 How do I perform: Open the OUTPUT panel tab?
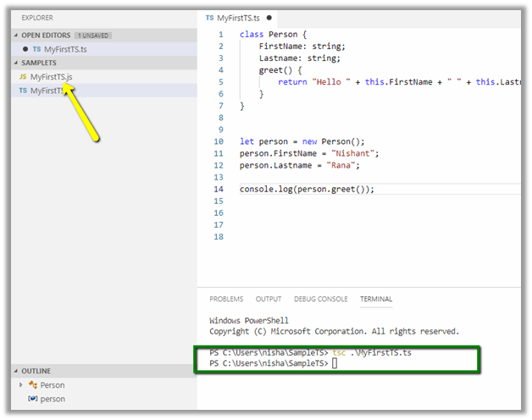[269, 299]
